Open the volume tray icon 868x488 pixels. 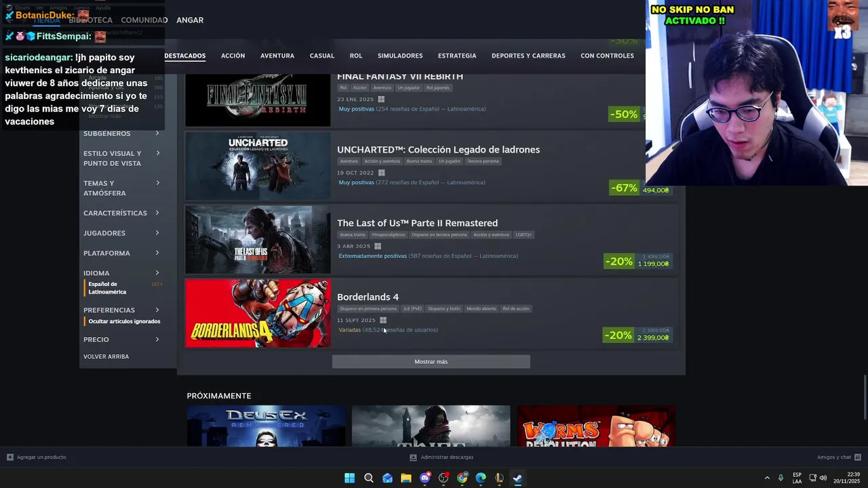(823, 478)
